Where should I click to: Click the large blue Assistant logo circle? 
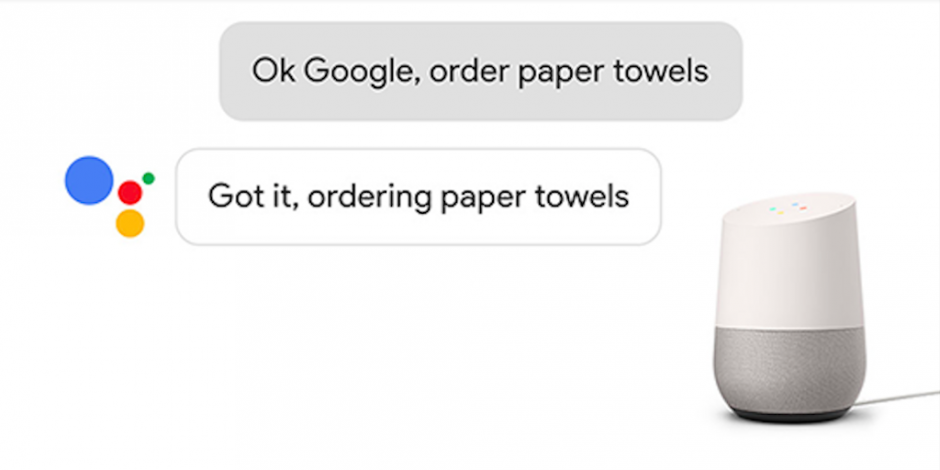click(x=88, y=181)
